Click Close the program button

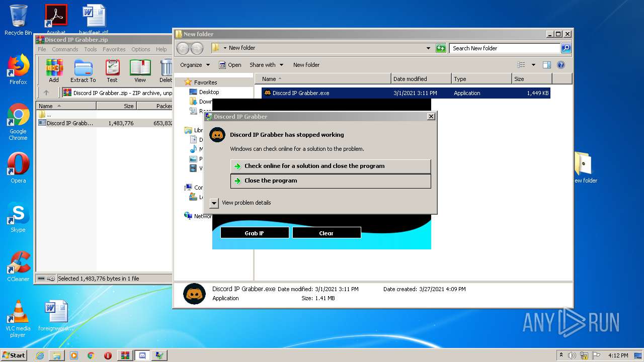[x=331, y=180]
